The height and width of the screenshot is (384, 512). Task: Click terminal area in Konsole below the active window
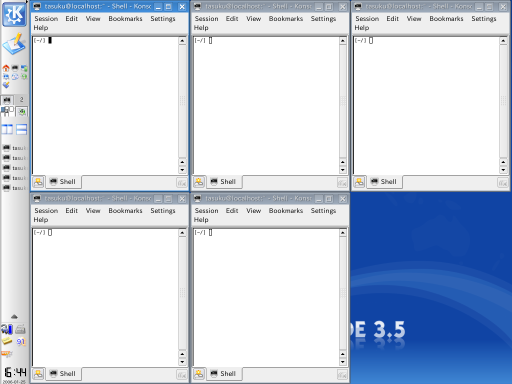105,297
